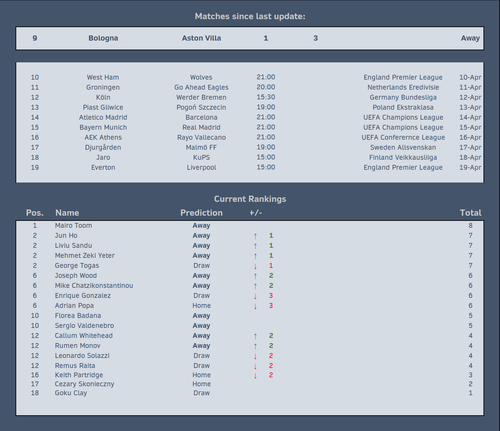Click the Bologna team name
The image size is (500, 431).
(103, 38)
